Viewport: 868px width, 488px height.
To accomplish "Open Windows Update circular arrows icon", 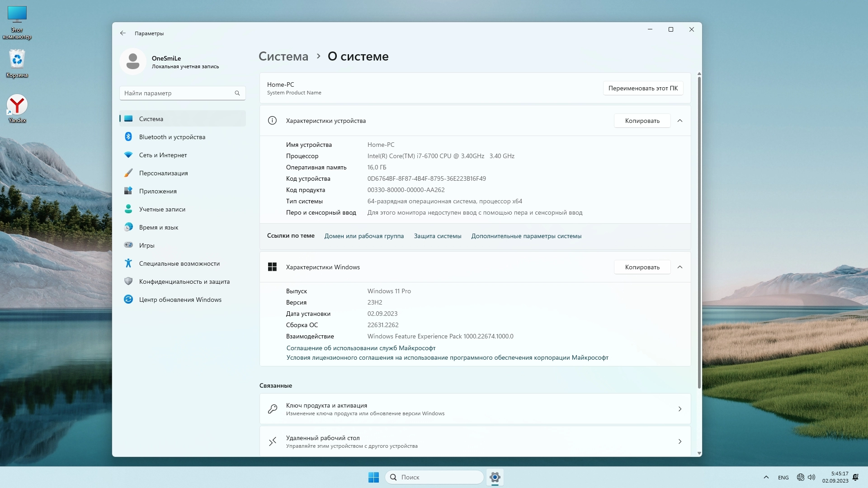I will (128, 299).
